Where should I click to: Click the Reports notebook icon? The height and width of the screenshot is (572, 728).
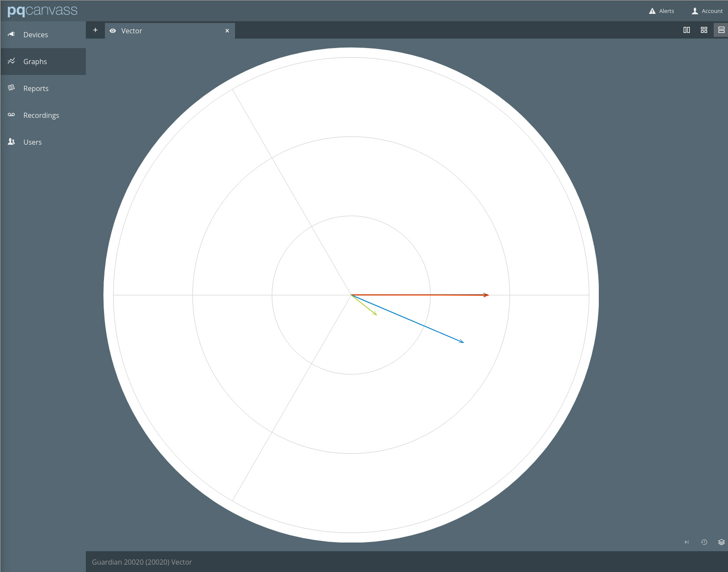click(x=11, y=88)
